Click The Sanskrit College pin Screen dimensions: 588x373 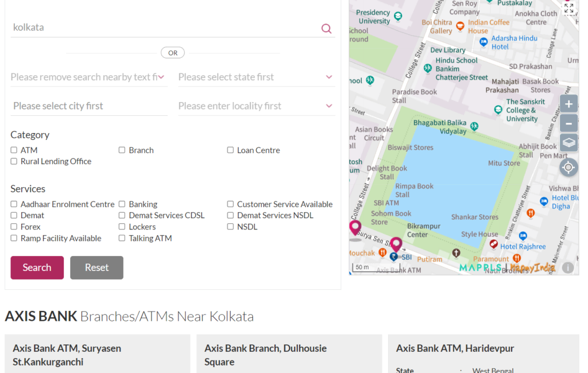498,110
